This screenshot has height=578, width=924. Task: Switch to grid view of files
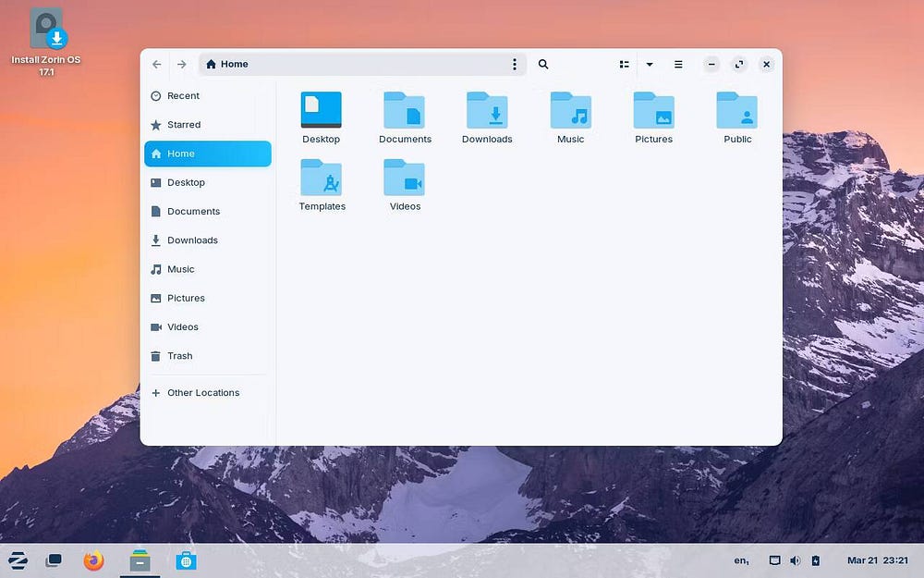(x=624, y=64)
